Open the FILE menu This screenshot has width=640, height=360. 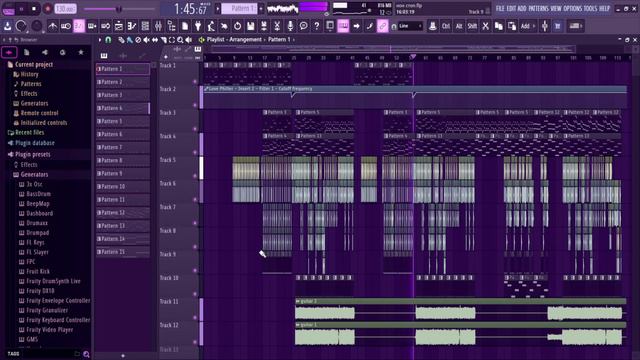[500, 9]
